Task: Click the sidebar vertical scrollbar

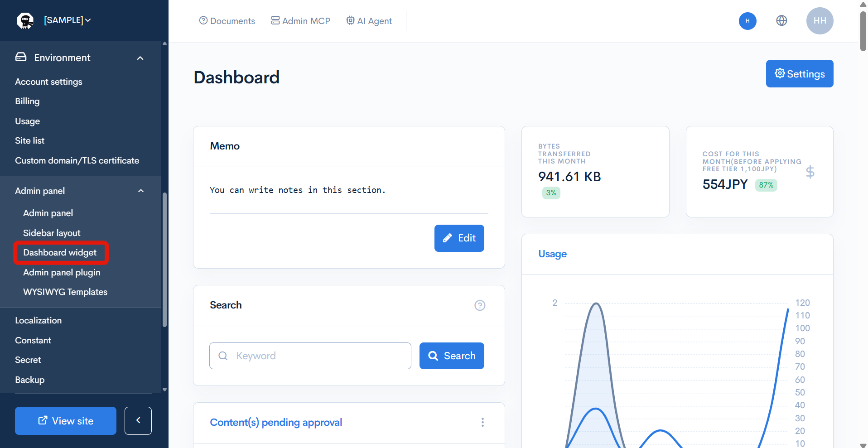Action: click(x=164, y=259)
